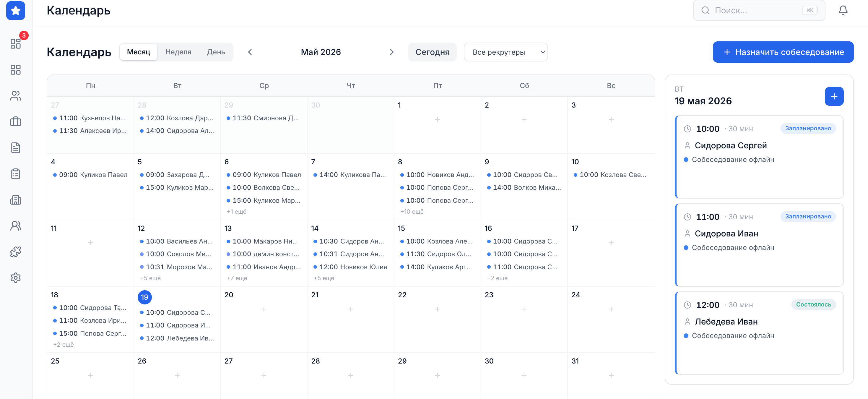Open 09:00 Куликов Павел event on May 4
868x399 pixels.
90,175
